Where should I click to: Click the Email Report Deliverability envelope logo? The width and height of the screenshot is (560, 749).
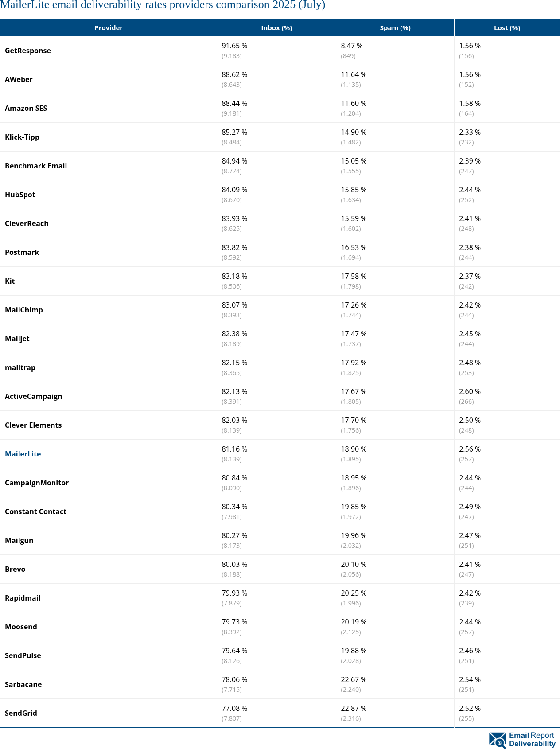497,740
